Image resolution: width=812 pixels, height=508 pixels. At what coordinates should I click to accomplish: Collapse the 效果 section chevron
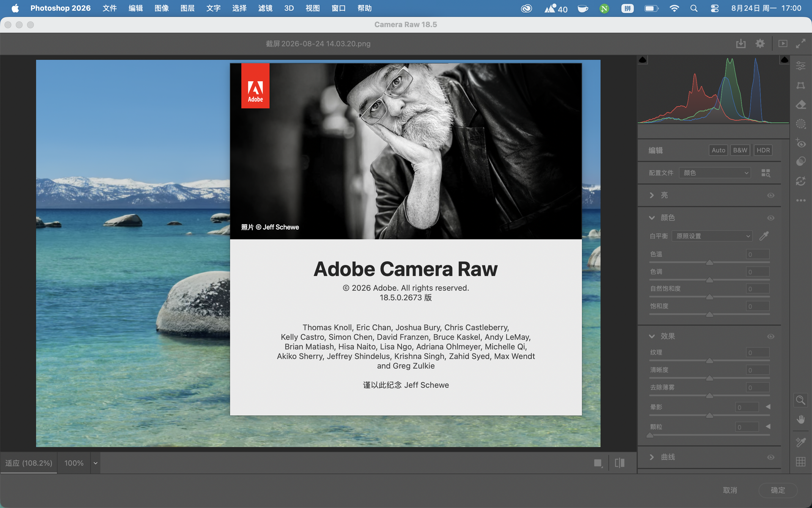[652, 336]
